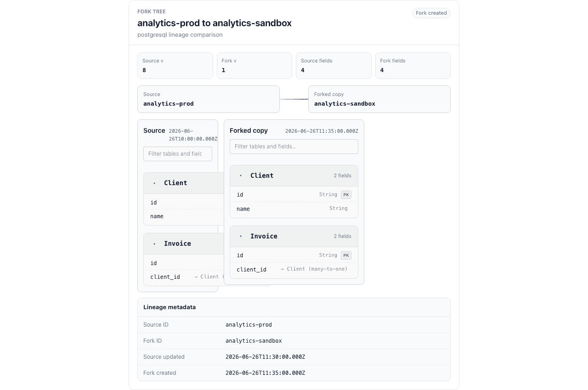Image resolution: width=588 pixels, height=390 pixels.
Task: Select client_id field in Source Invoice
Action: pos(184,277)
